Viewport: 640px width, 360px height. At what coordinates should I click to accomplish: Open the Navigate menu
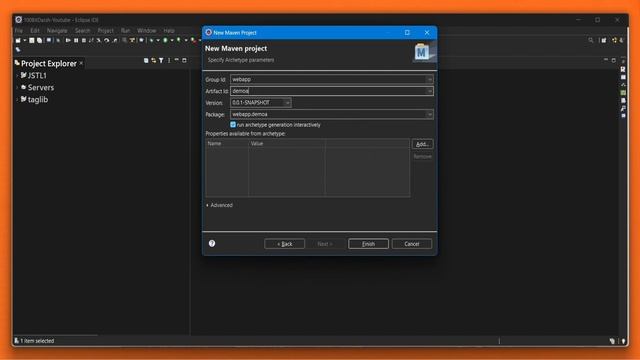(57, 31)
